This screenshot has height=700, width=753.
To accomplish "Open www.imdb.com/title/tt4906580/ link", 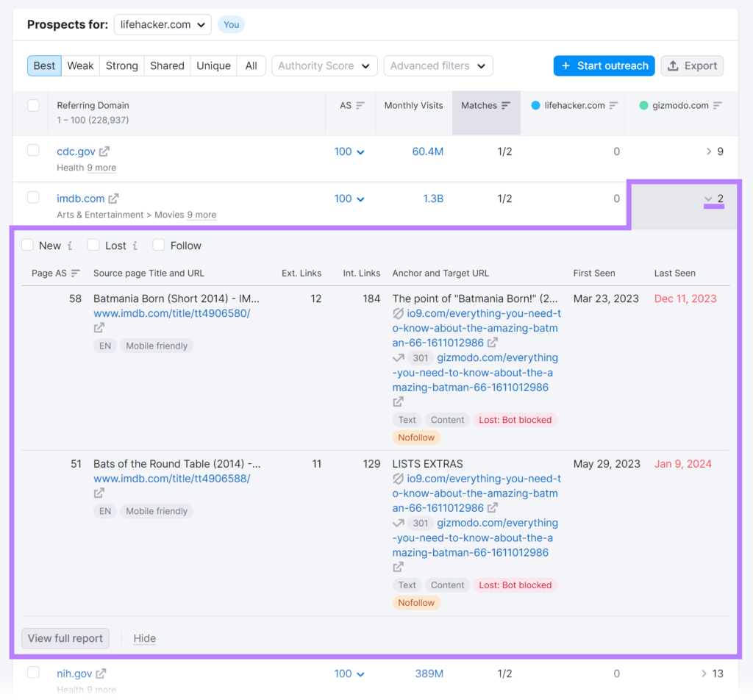I will click(x=172, y=313).
